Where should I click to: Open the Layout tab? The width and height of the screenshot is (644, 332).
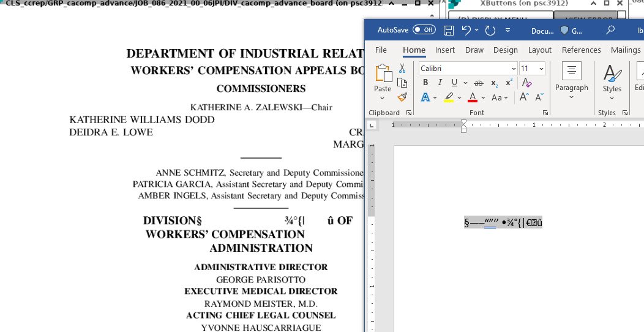click(540, 50)
